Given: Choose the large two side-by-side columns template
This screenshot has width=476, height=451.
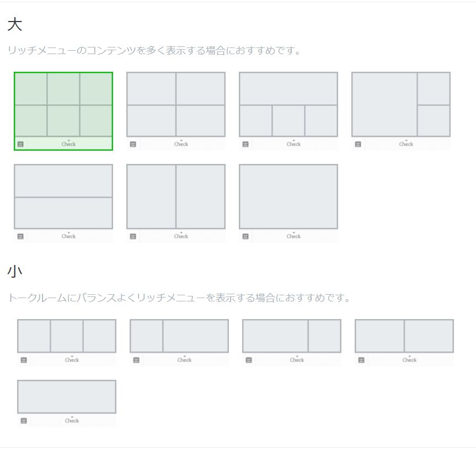Looking at the screenshot, I should (x=176, y=197).
